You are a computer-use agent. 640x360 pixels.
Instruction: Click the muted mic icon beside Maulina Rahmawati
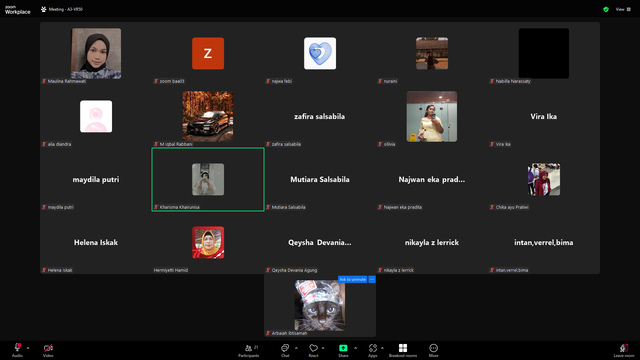pos(44,81)
